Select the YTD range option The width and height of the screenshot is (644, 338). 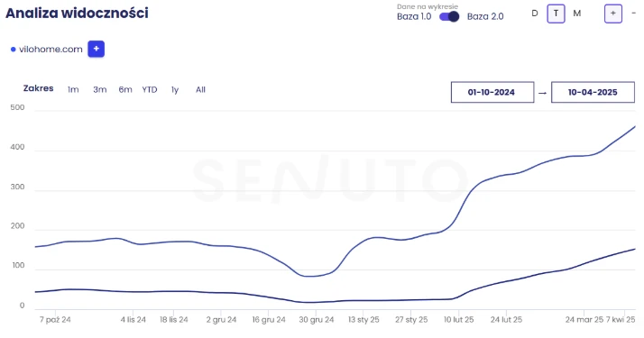click(150, 89)
